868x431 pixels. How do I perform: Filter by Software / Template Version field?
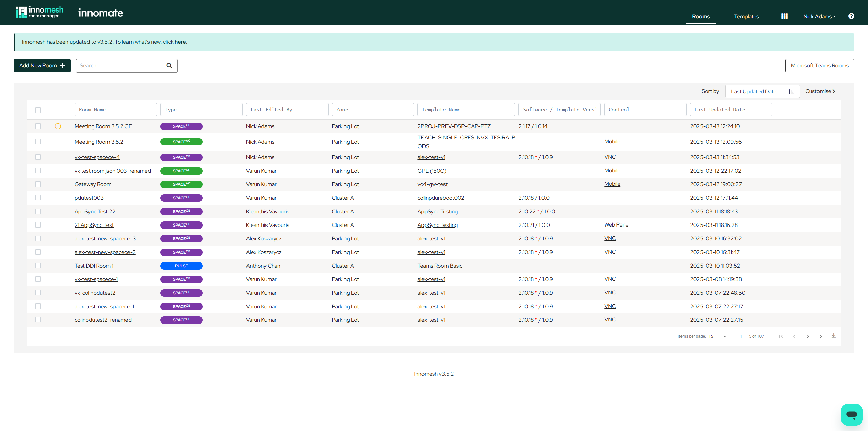coord(559,110)
